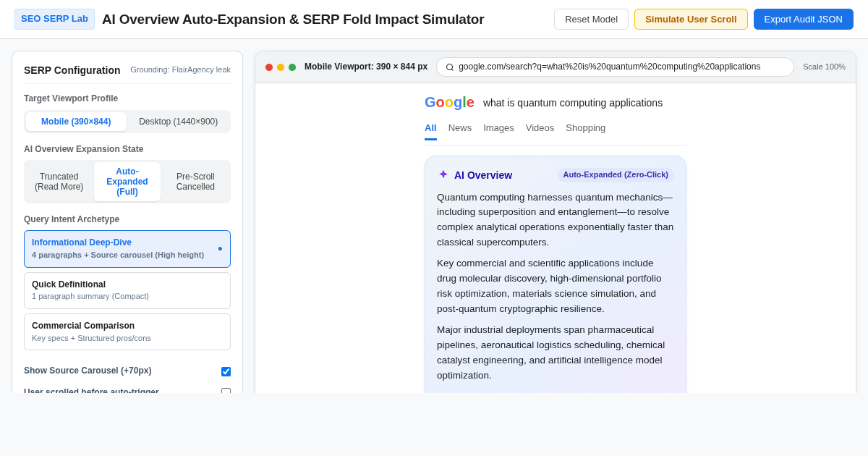
Task: Select Quick Definitional archetype
Action: [x=127, y=290]
